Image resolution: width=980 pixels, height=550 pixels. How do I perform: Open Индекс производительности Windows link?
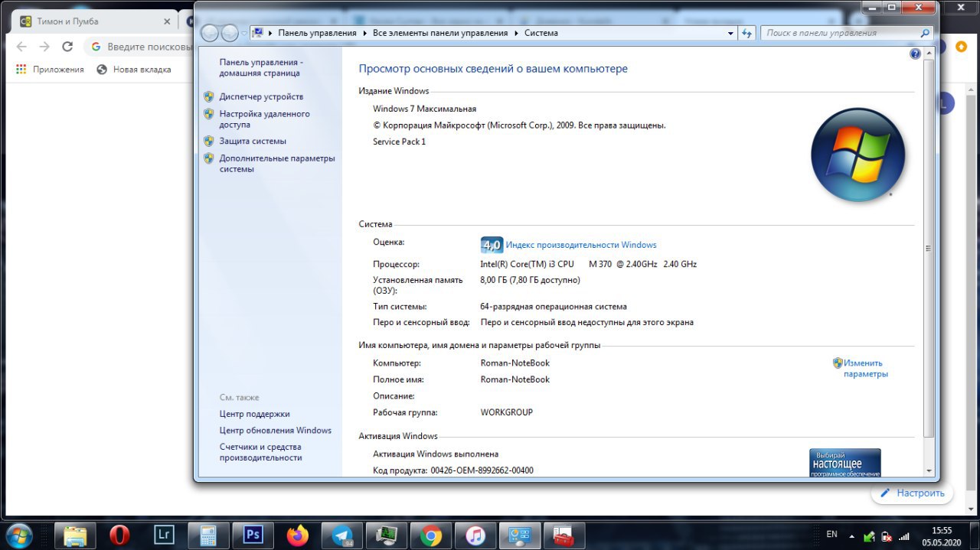tap(581, 245)
